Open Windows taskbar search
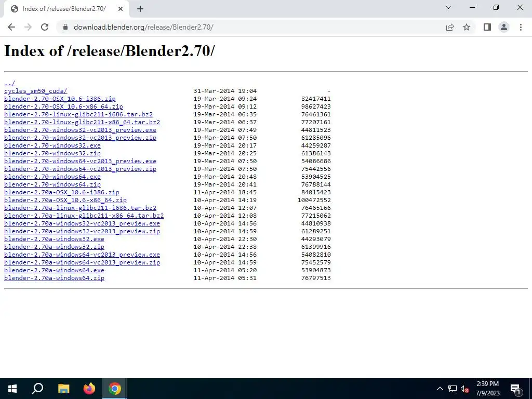The width and height of the screenshot is (532, 399). tap(37, 389)
